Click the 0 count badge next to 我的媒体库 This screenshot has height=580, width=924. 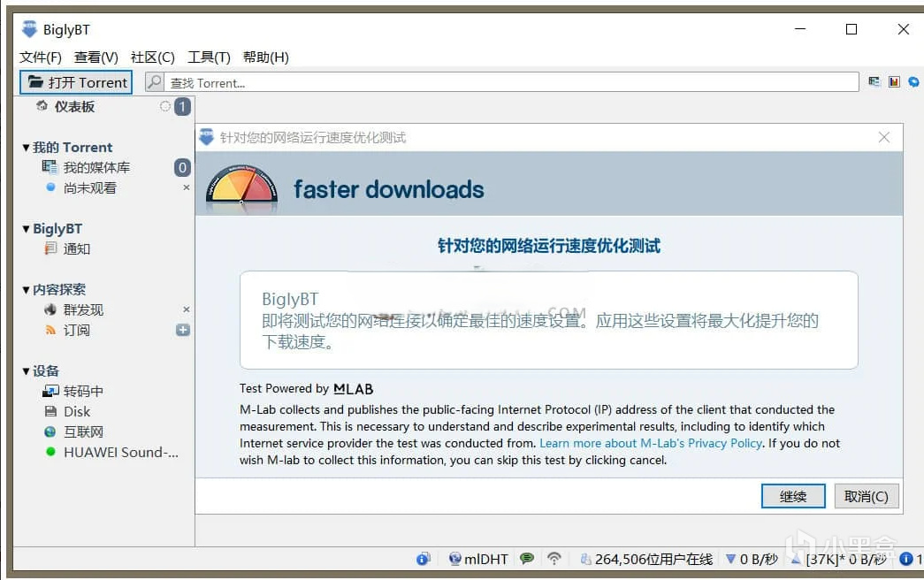(x=183, y=167)
